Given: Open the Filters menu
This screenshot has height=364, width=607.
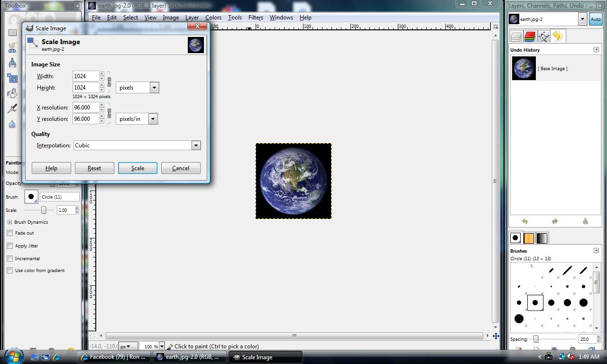Looking at the screenshot, I should click(x=255, y=18).
